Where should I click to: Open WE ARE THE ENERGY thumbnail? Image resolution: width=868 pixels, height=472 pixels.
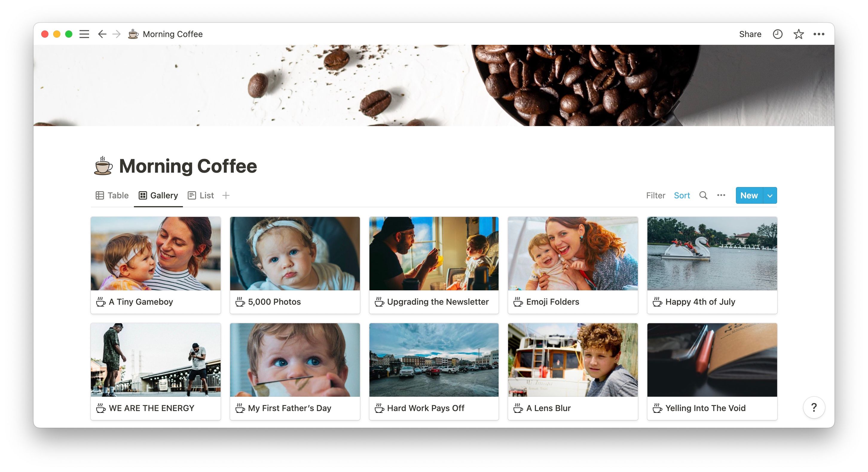(x=156, y=360)
